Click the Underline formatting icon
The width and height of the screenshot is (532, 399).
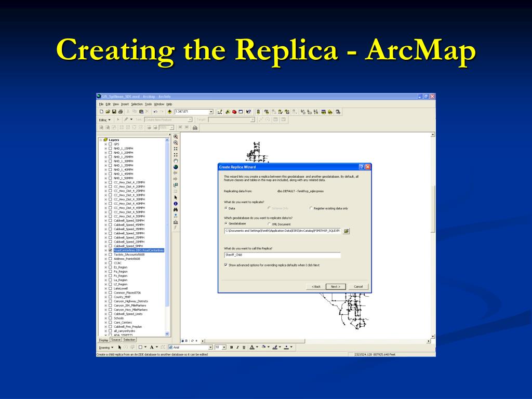pos(244,348)
